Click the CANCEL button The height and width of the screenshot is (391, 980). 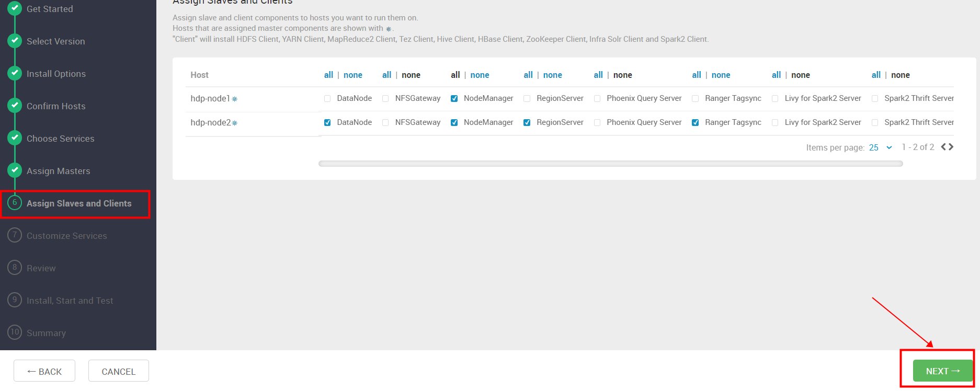point(119,371)
